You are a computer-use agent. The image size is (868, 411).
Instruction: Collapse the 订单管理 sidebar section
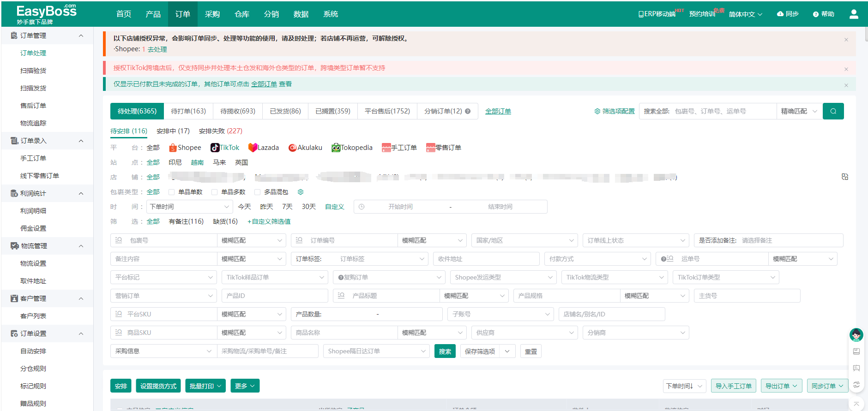click(81, 36)
